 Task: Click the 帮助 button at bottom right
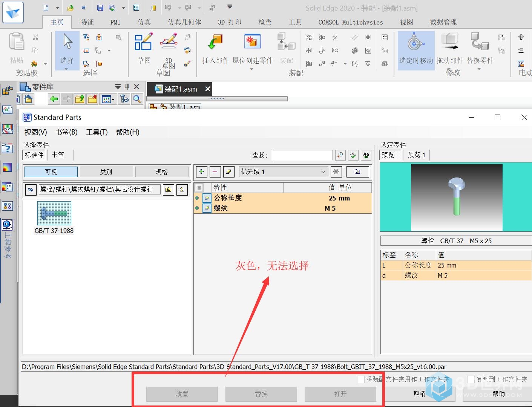(498, 394)
